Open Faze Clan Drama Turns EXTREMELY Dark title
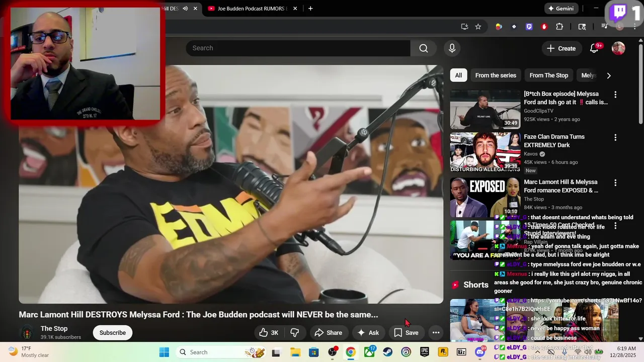 coord(554,141)
